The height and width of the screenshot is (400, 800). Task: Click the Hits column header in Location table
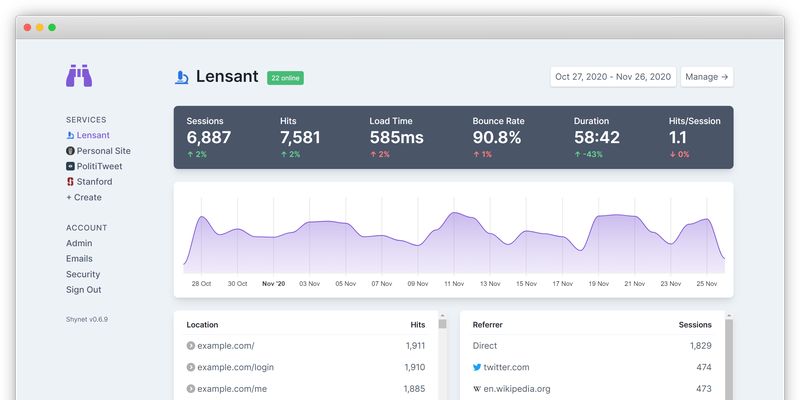pos(418,325)
